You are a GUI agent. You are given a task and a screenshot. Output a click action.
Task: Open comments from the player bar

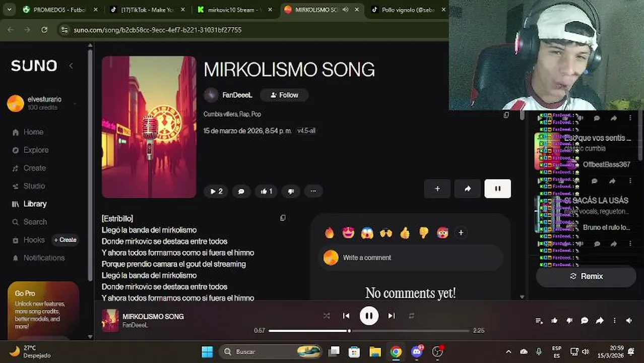coord(585,321)
